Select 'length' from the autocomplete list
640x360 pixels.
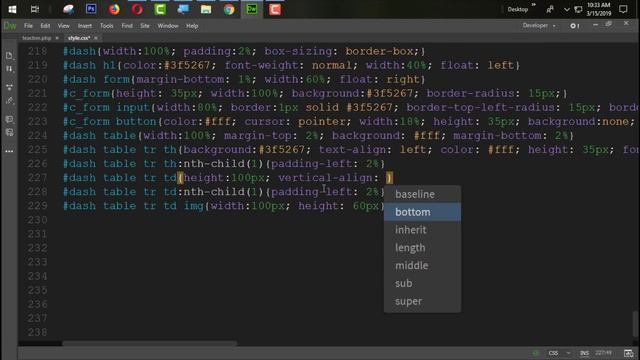(422, 248)
